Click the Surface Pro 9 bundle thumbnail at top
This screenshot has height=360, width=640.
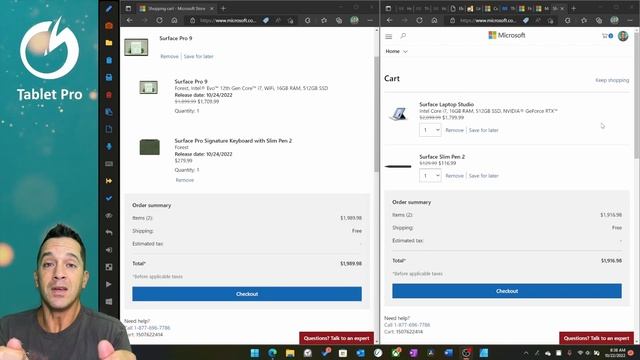click(x=136, y=47)
